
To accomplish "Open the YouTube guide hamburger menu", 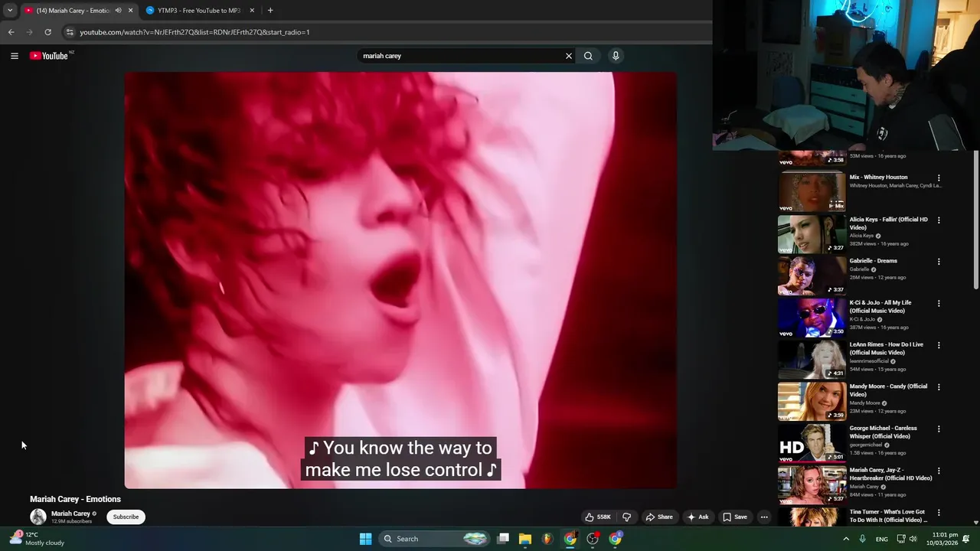I will point(14,56).
